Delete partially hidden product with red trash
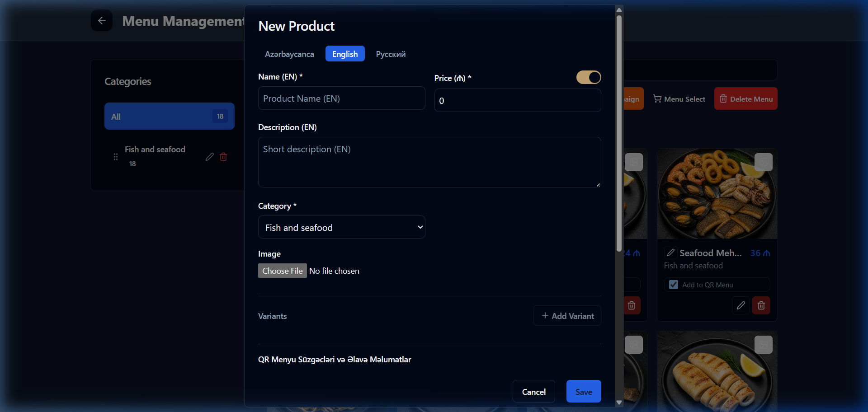Image resolution: width=868 pixels, height=412 pixels. [x=632, y=305]
